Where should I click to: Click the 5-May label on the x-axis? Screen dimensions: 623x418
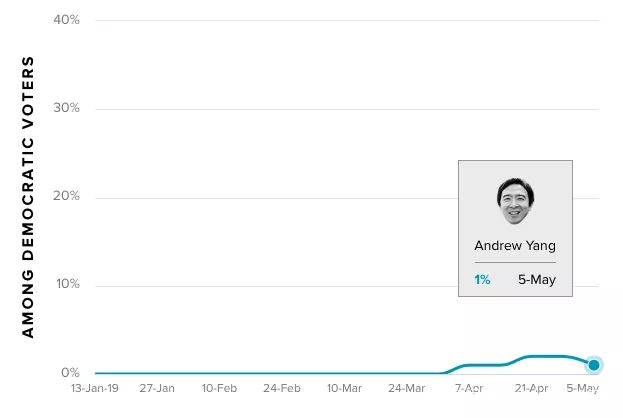(583, 388)
